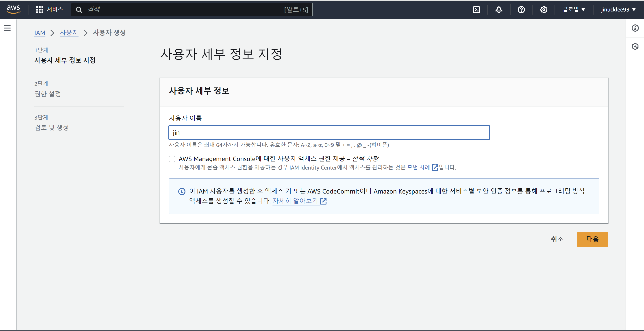Click the 취소 cancel button
The image size is (644, 331).
(x=557, y=239)
